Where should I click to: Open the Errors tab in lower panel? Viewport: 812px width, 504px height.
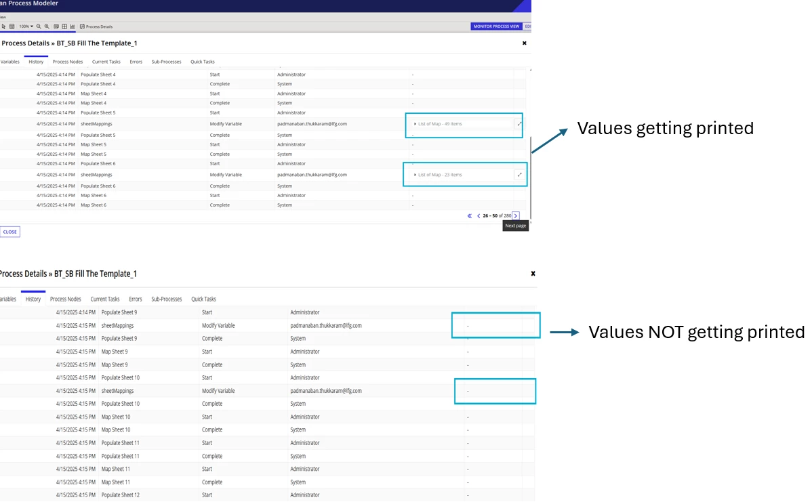(x=135, y=299)
